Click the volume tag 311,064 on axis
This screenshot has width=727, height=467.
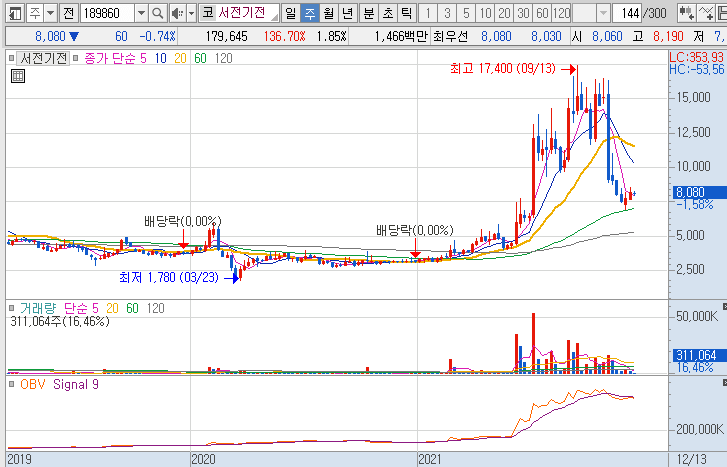coord(699,355)
